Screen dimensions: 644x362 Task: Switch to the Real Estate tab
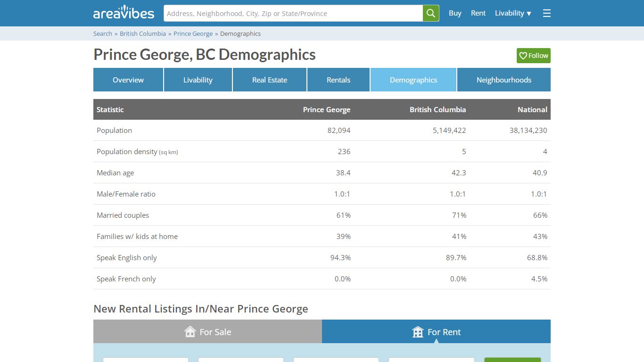(270, 80)
